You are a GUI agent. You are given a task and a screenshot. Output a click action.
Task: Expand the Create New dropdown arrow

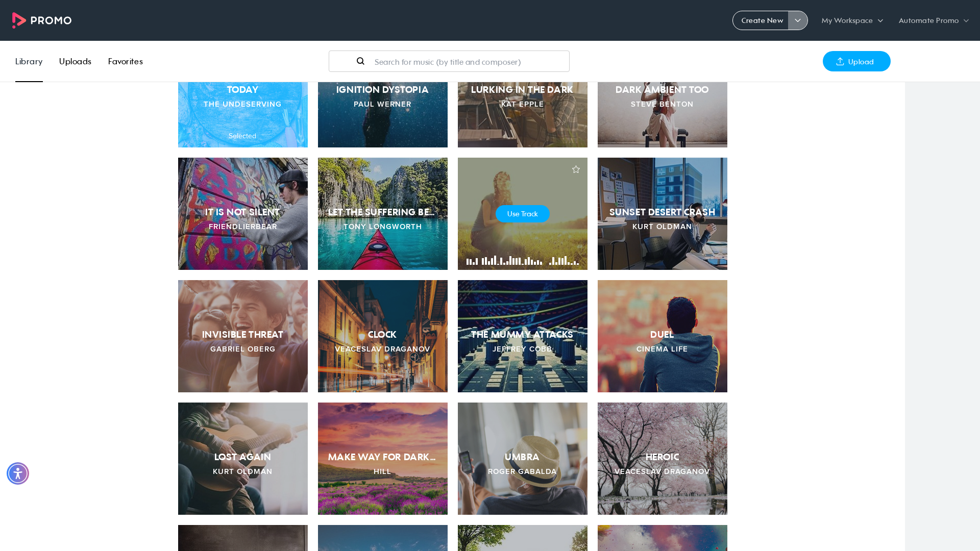[798, 20]
